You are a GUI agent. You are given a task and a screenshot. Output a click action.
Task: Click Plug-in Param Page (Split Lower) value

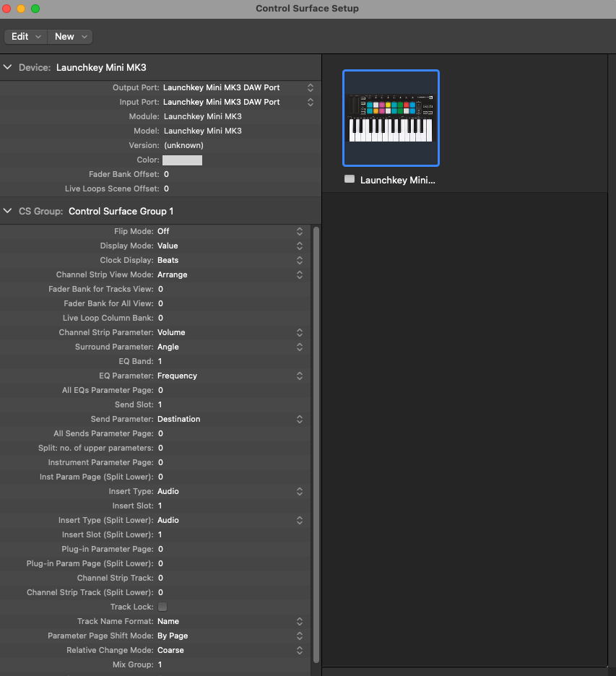[160, 563]
